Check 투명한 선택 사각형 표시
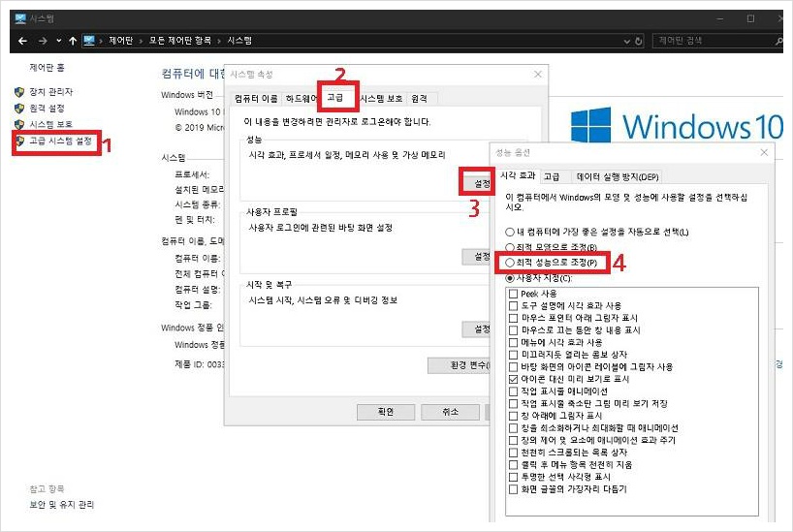Screen dimensions: 793x532 [x=513, y=477]
